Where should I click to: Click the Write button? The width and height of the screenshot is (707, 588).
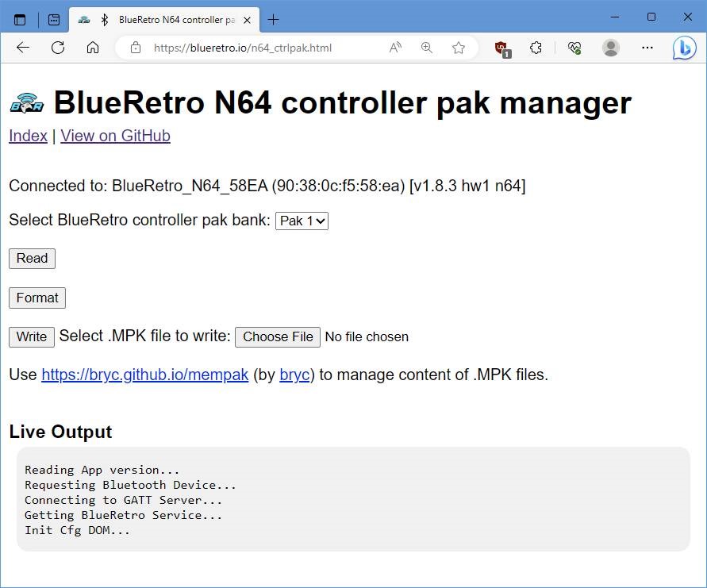32,336
